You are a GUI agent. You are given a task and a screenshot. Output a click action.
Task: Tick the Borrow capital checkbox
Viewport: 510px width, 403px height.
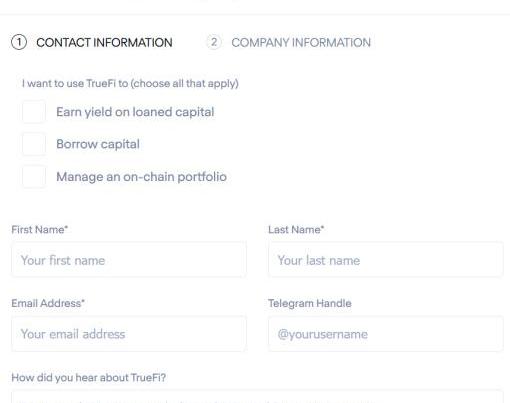pyautogui.click(x=34, y=144)
